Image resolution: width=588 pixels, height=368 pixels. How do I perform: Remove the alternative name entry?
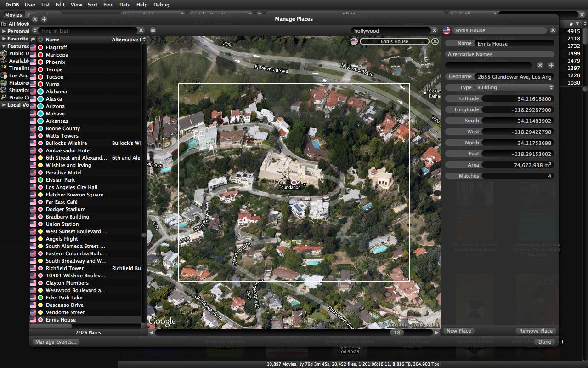click(x=540, y=65)
